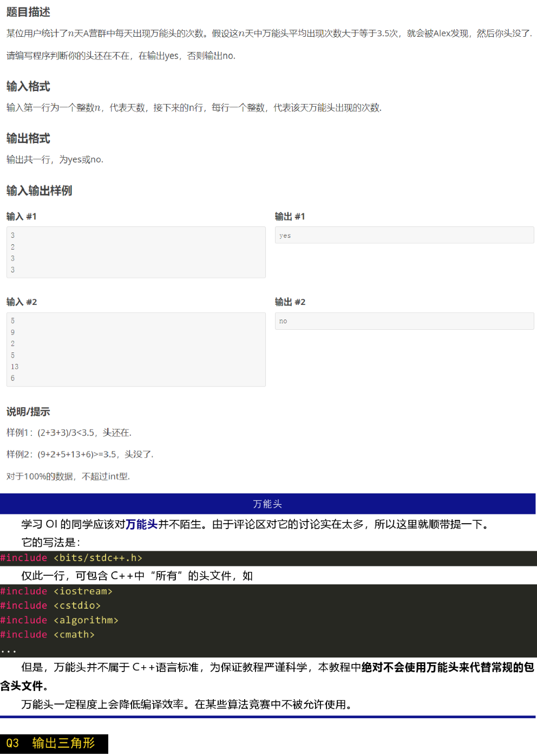
Task: Click the 输入输出样例 heading
Action: (x=39, y=191)
